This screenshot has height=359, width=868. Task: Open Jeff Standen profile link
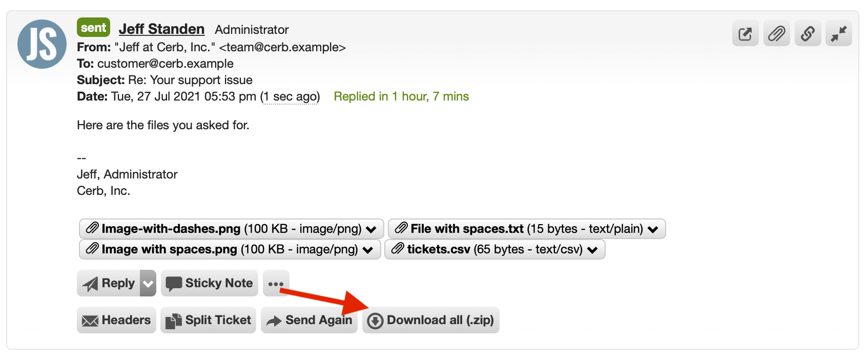(x=161, y=29)
